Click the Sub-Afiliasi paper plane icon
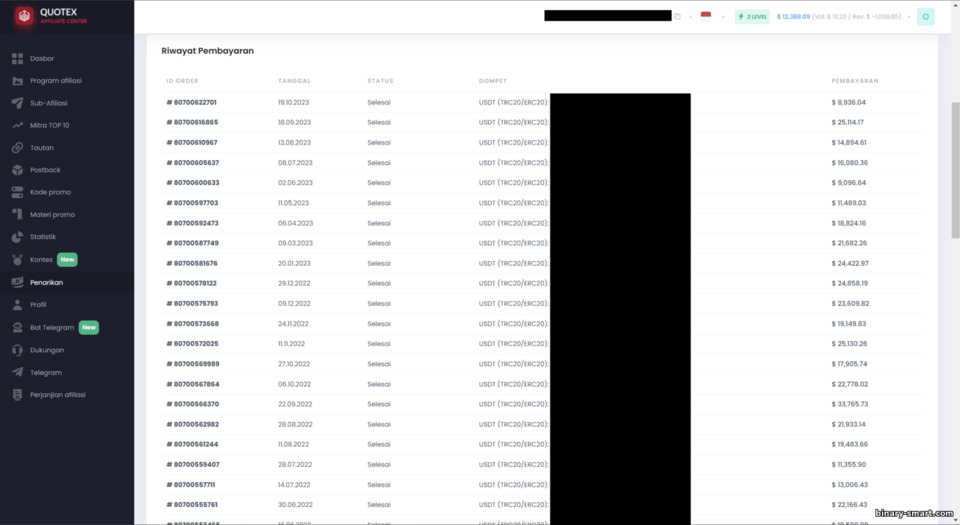Screen dimensions: 960x525 [x=17, y=103]
